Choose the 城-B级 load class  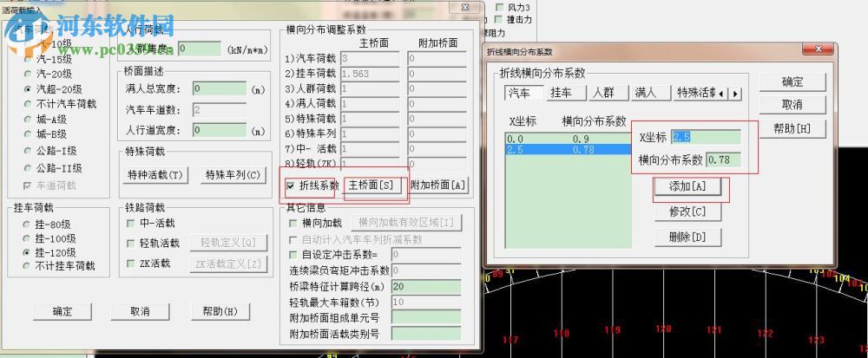27,134
